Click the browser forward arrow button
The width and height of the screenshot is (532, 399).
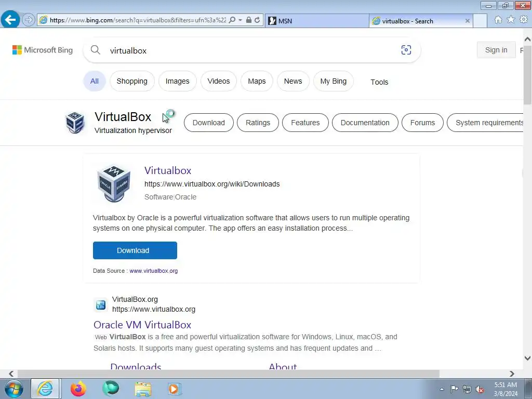(x=29, y=20)
